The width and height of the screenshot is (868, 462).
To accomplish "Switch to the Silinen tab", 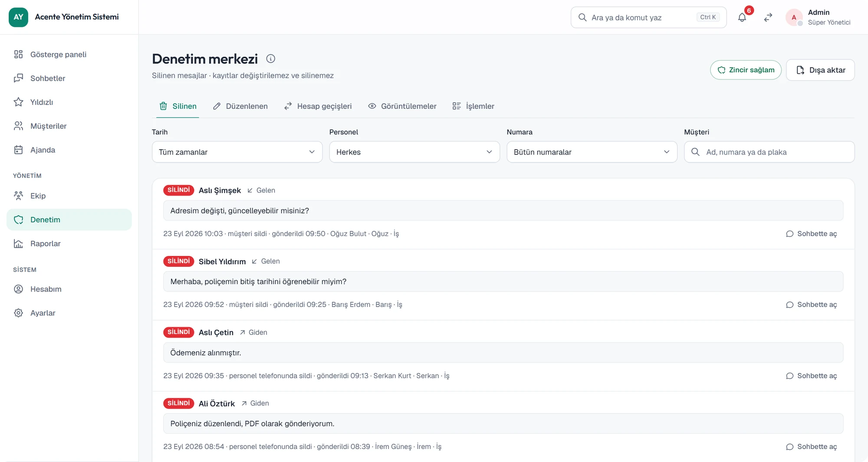I will coord(178,106).
